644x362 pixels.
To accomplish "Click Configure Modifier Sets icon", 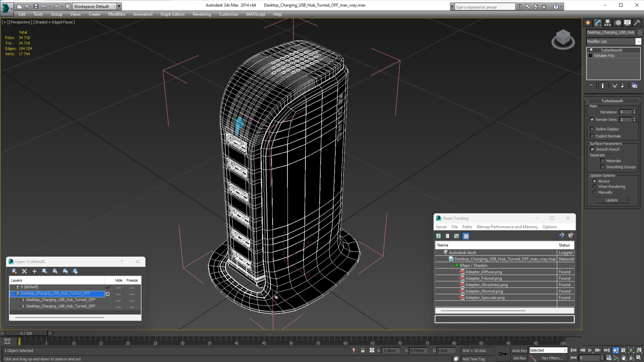I will (x=635, y=86).
